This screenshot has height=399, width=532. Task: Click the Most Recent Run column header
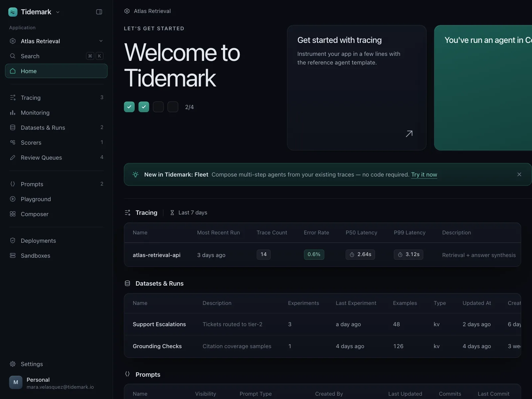[218, 233]
